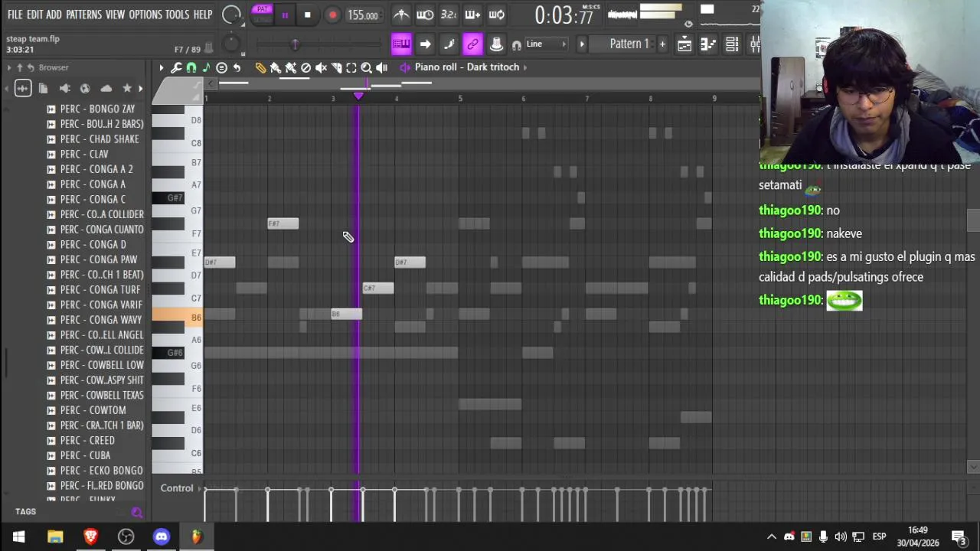This screenshot has height=551, width=980.
Task: Open the playlist view icon
Action: coord(684,44)
